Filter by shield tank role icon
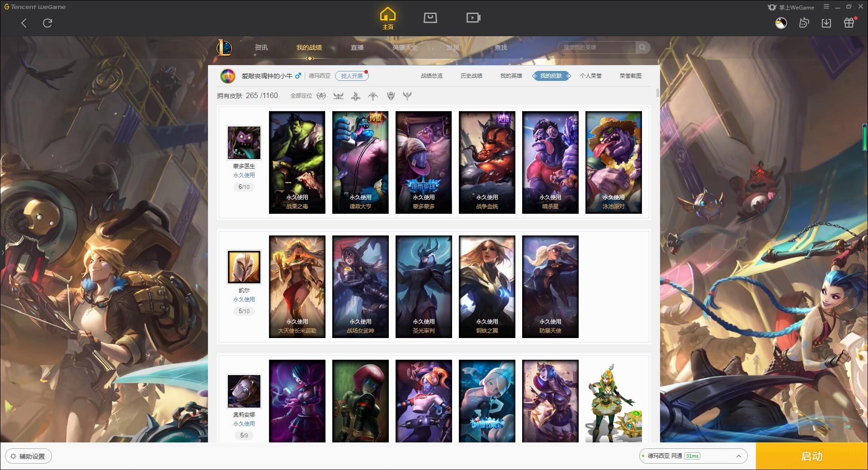Image resolution: width=868 pixels, height=470 pixels. tap(391, 96)
